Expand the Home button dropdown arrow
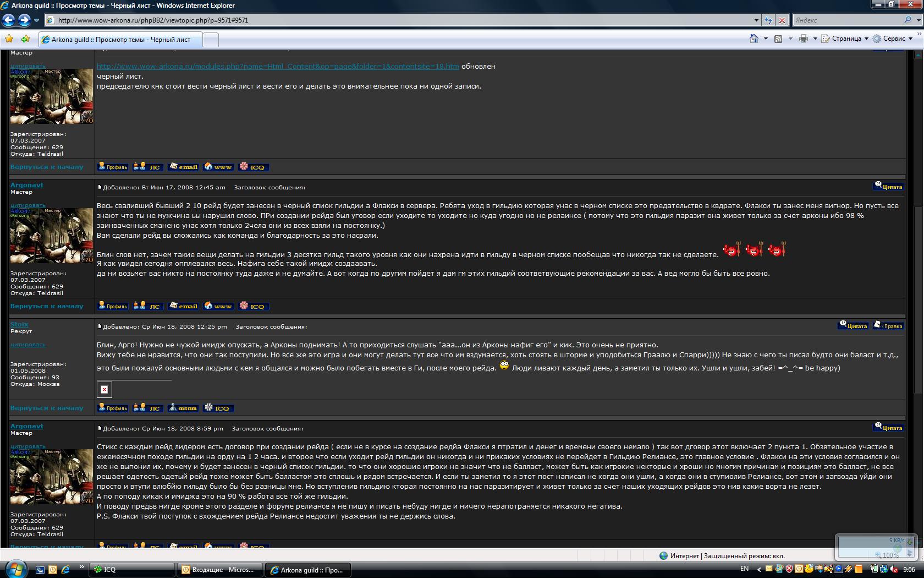The height and width of the screenshot is (578, 924). pyautogui.click(x=766, y=39)
